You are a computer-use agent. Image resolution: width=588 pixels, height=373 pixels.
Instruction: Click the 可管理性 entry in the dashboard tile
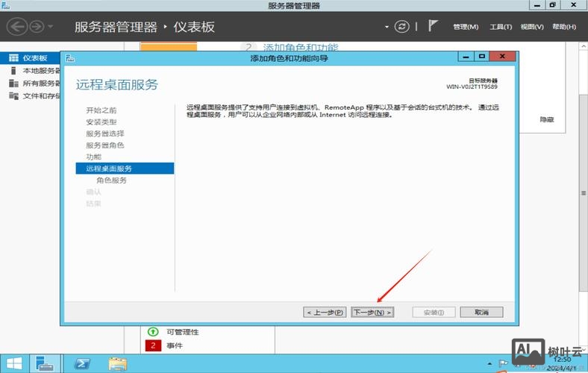(183, 332)
